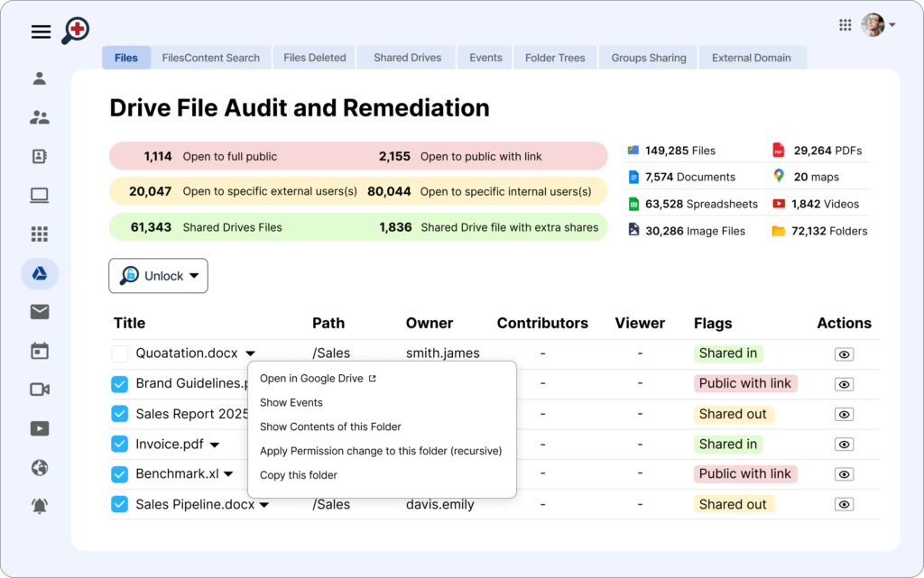Switch to the Files Deleted tab
This screenshot has width=924, height=578.
coord(315,58)
